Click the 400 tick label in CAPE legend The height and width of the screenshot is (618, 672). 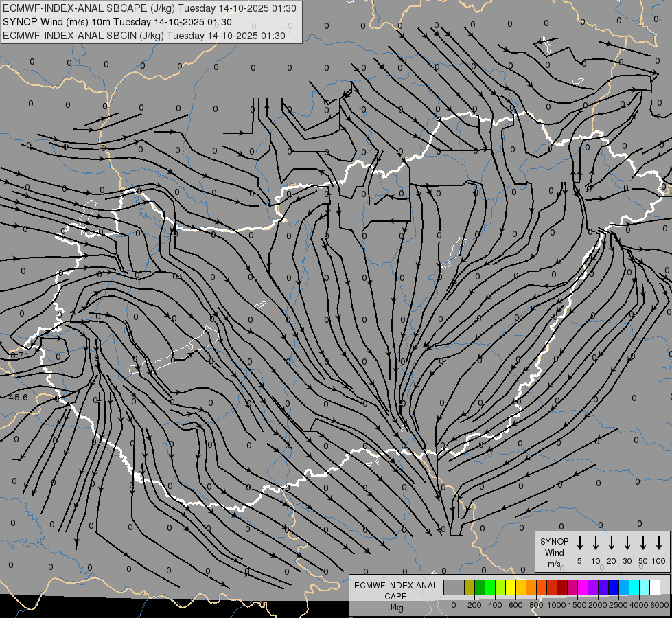pos(495,605)
